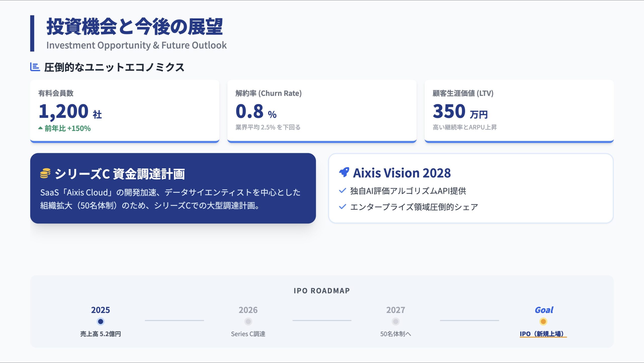
Task: Toggle the 2027 roadmap node
Action: [396, 321]
